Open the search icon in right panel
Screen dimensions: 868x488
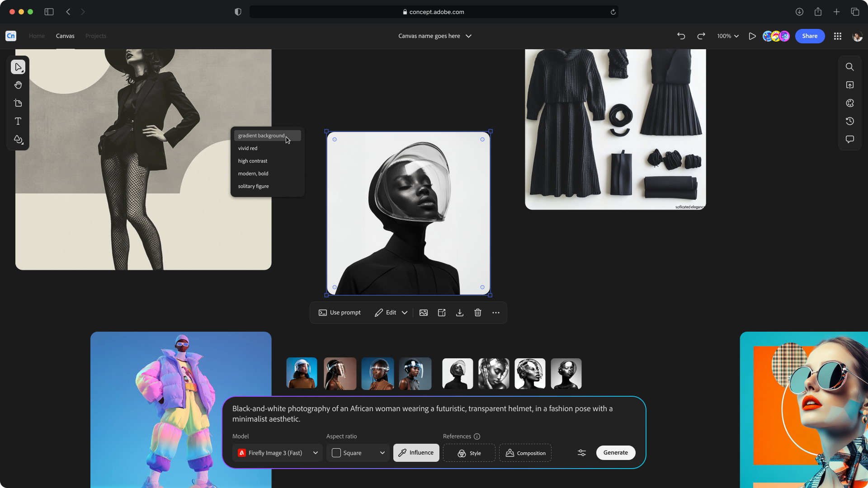point(849,67)
